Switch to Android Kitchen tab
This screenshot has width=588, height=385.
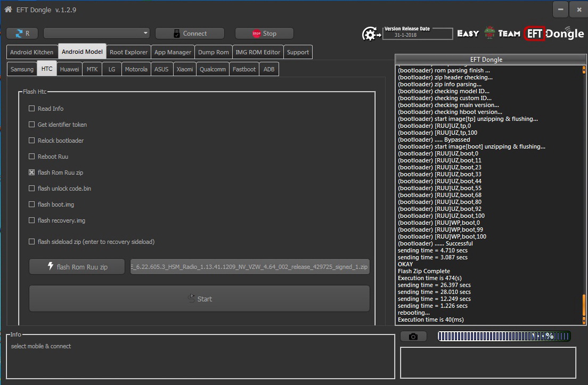coord(32,52)
